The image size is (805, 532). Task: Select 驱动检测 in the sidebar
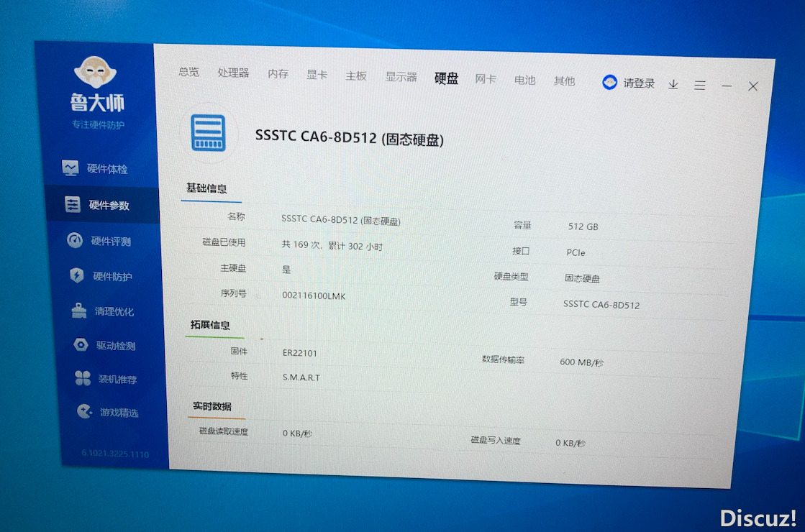click(x=116, y=346)
